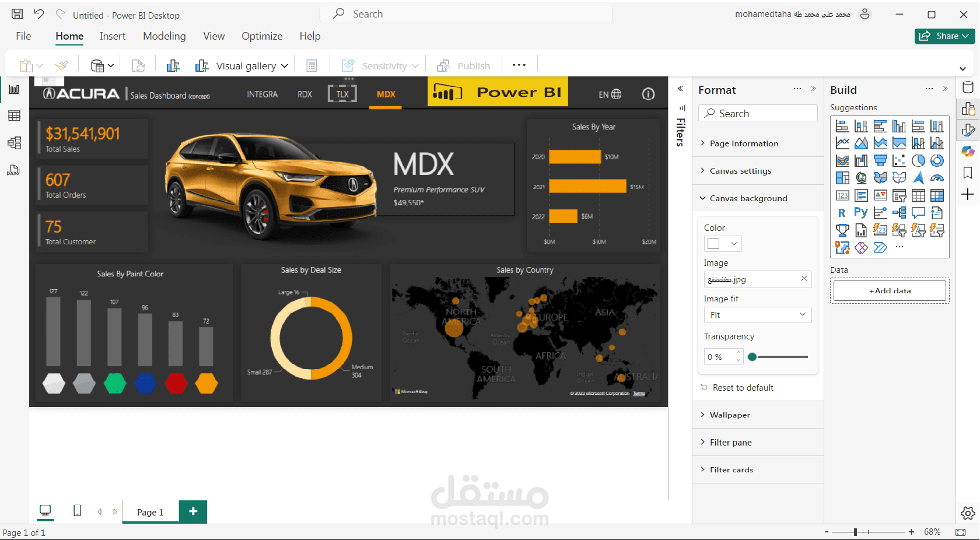Open the Insert ribbon tab
Viewport: 980px width, 540px height.
tap(113, 36)
